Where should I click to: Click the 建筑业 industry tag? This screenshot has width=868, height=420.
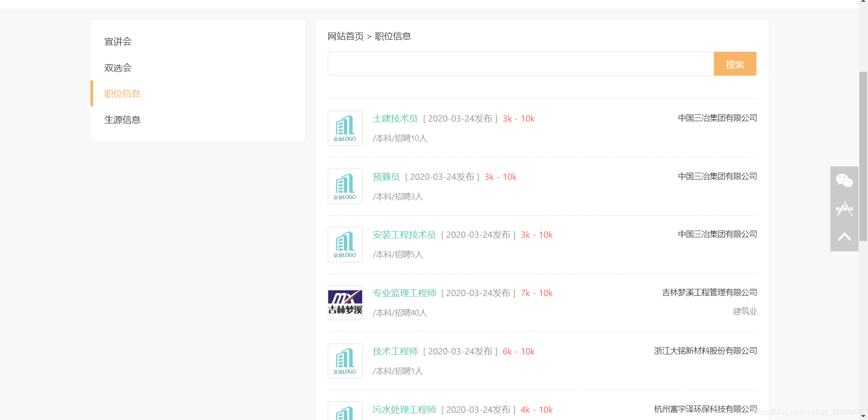pyautogui.click(x=745, y=311)
